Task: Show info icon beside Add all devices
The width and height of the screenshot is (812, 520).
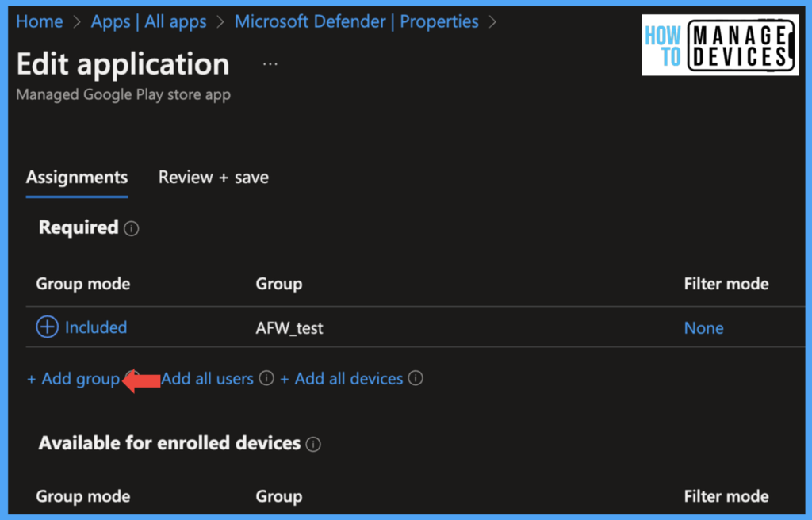Action: click(416, 378)
